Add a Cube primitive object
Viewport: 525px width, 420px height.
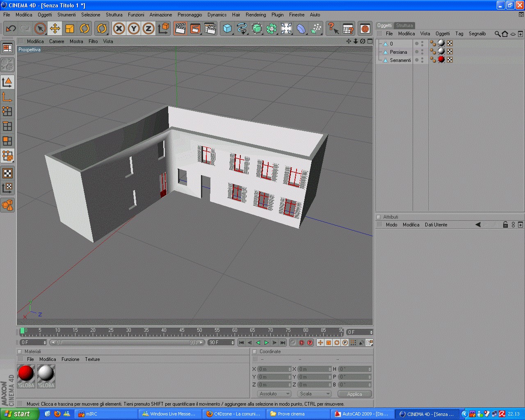(x=228, y=28)
